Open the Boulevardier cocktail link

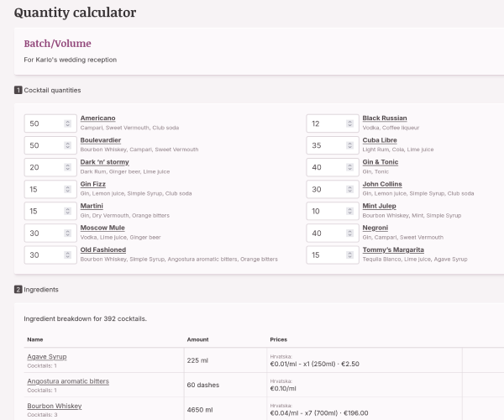100,140
